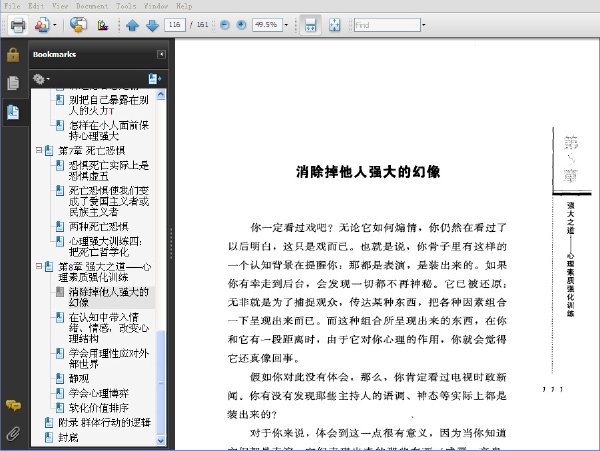Screen dimensions: 600x451
Task: Open bookmark 别把自己暴露在别人的火力下
Action: [108, 105]
